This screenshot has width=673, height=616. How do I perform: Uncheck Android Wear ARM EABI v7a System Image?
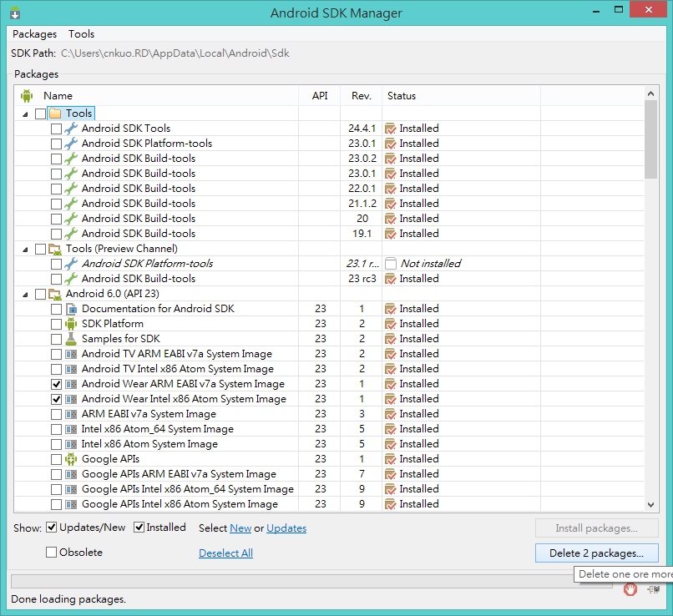(56, 384)
